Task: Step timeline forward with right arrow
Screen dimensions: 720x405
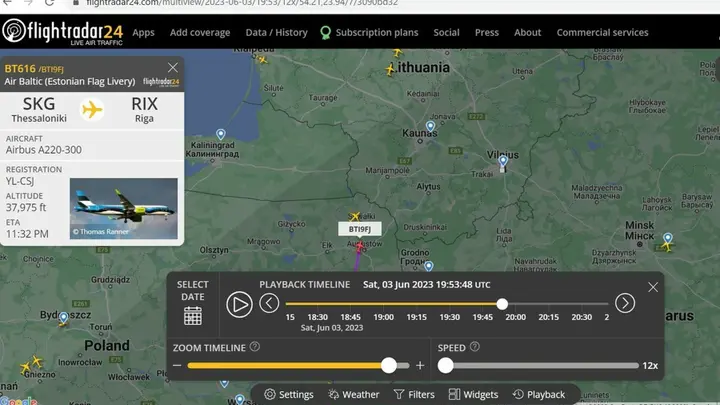Action: [625, 303]
